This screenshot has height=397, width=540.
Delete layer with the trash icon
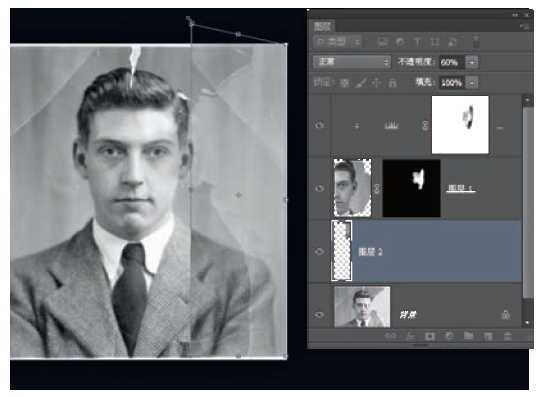508,336
